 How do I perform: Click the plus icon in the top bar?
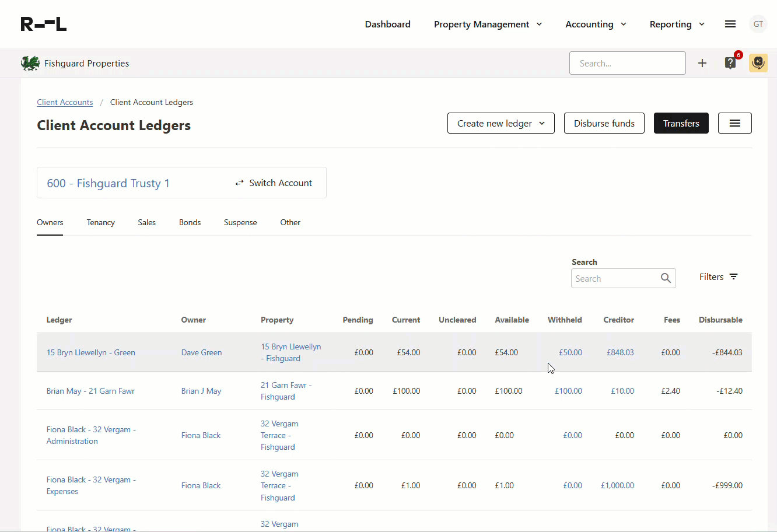702,63
